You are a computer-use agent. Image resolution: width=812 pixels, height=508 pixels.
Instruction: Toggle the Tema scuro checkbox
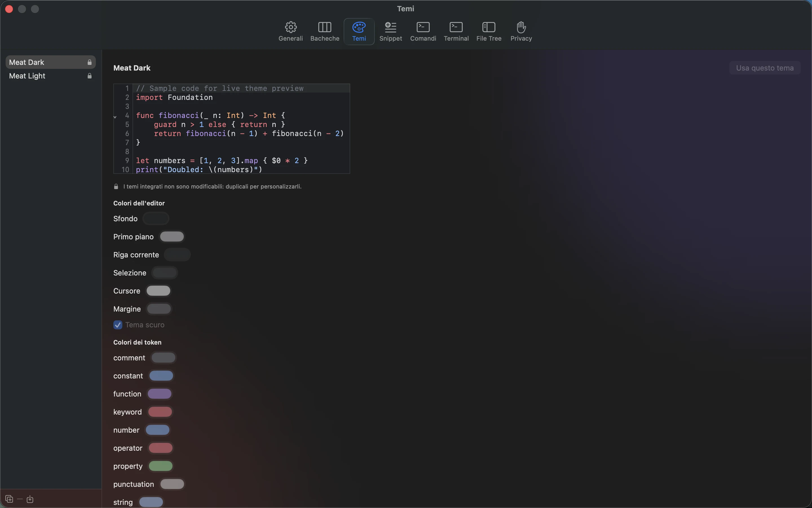click(118, 325)
